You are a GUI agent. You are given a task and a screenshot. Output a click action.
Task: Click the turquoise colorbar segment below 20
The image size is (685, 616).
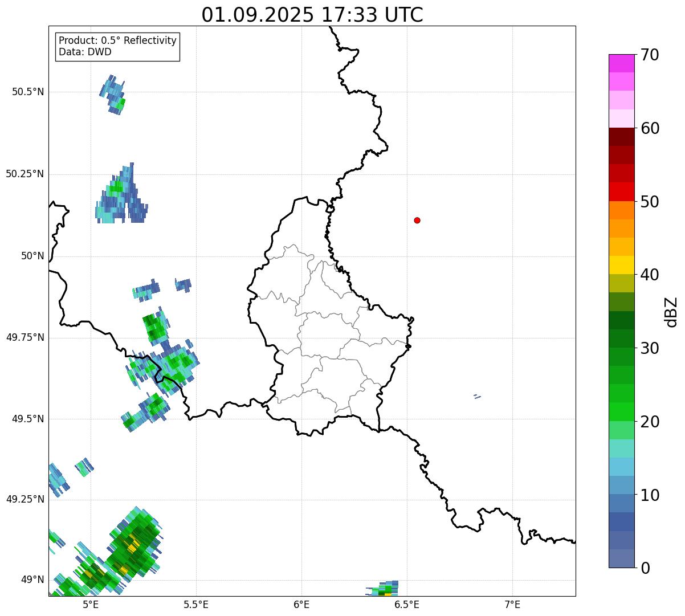coord(621,448)
